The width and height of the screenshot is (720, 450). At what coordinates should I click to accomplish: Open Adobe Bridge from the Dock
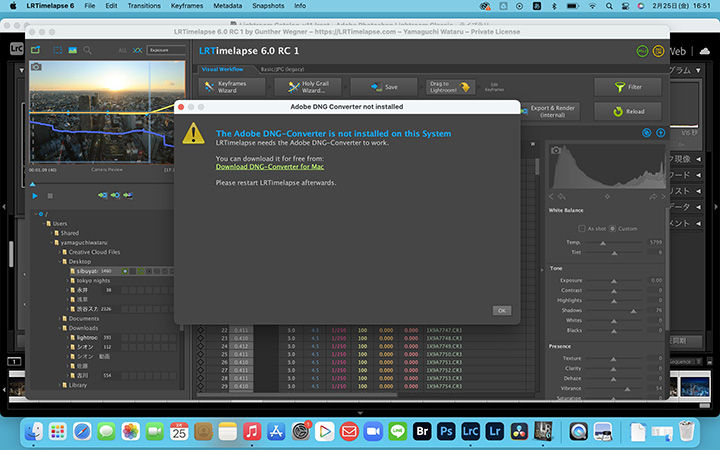(422, 431)
